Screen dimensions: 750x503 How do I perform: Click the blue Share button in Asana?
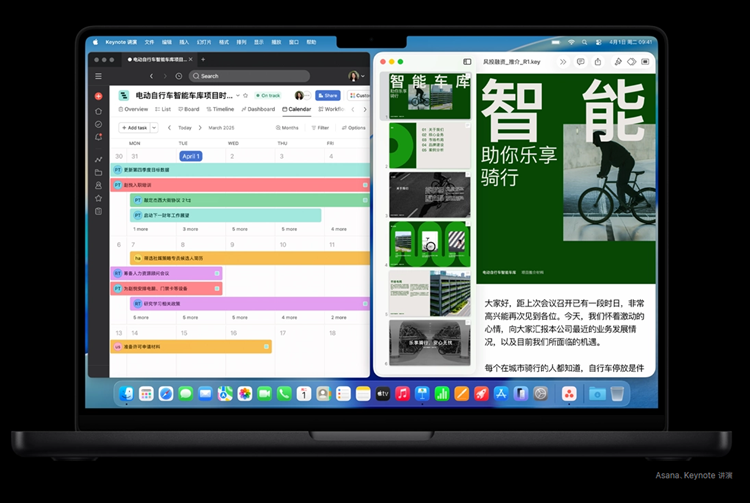pyautogui.click(x=328, y=95)
